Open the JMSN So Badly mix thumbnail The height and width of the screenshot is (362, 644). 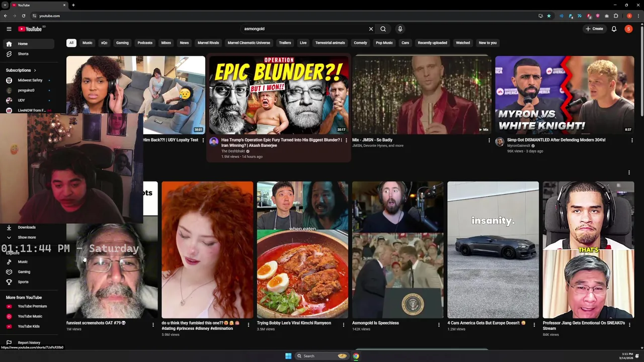coord(422,95)
